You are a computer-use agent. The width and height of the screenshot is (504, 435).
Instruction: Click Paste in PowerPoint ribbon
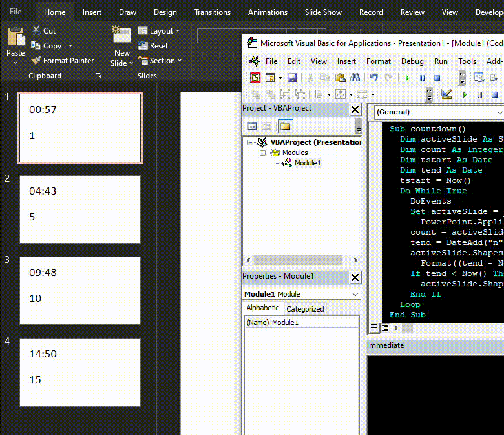pyautogui.click(x=16, y=46)
